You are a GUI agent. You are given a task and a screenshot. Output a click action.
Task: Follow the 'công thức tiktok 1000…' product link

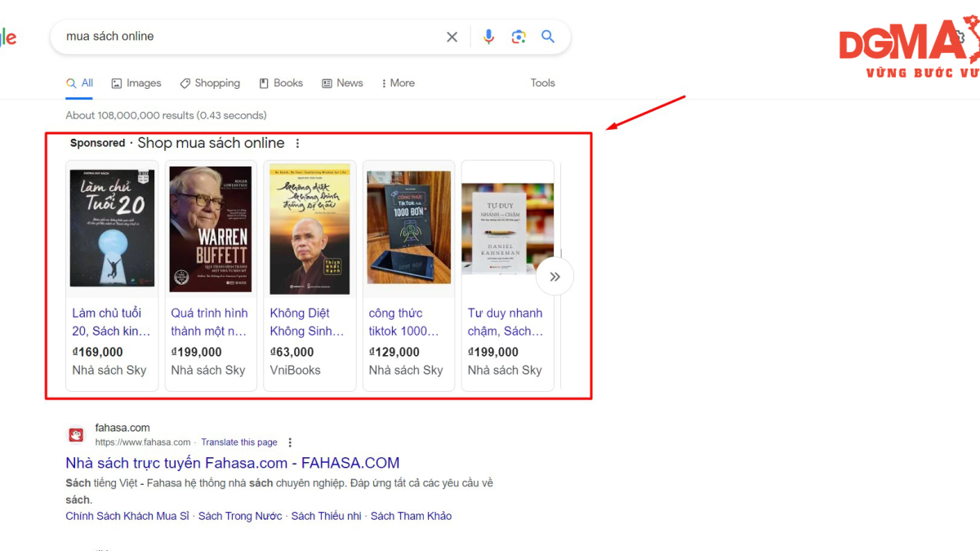pyautogui.click(x=404, y=322)
